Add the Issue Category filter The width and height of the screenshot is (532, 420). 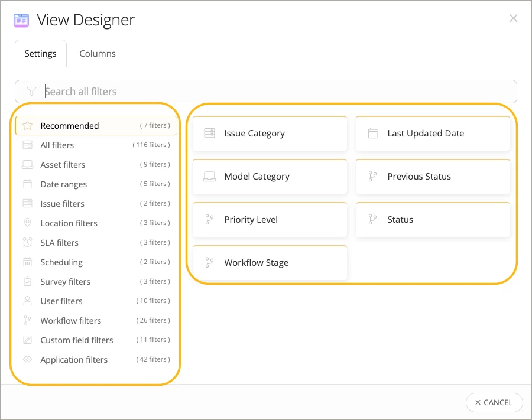pos(270,134)
